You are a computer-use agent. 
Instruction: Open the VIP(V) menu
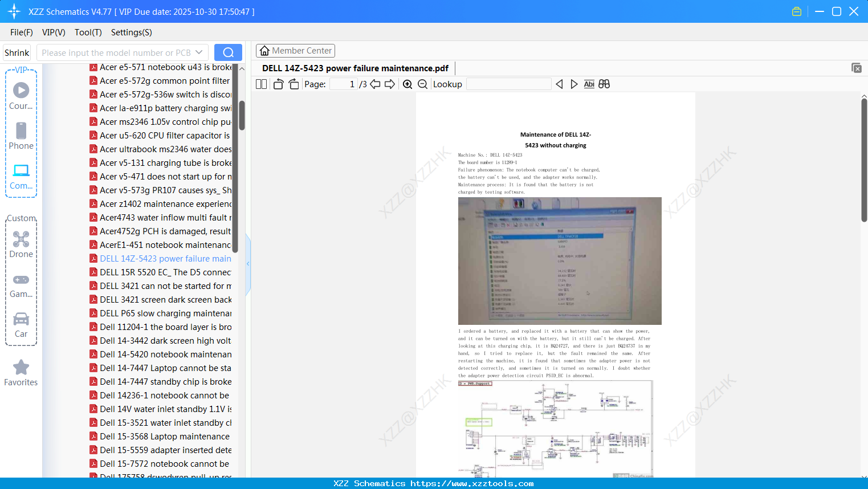(54, 32)
